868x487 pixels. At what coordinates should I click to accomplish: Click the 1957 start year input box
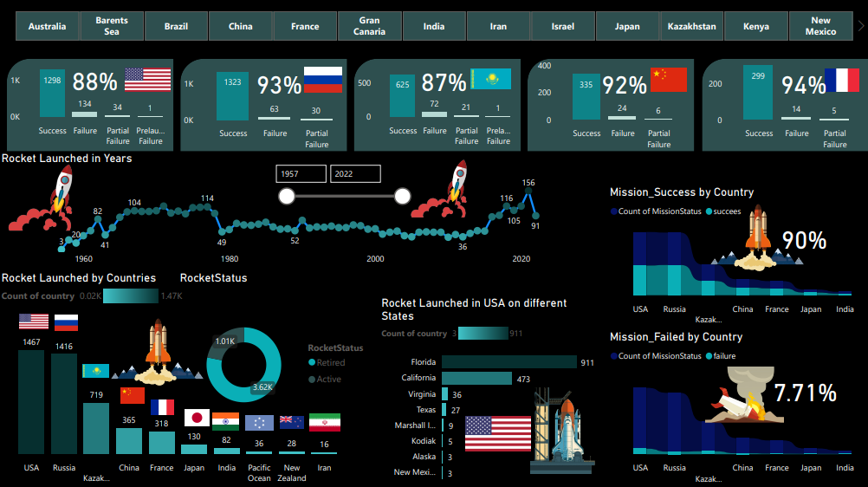tap(301, 174)
